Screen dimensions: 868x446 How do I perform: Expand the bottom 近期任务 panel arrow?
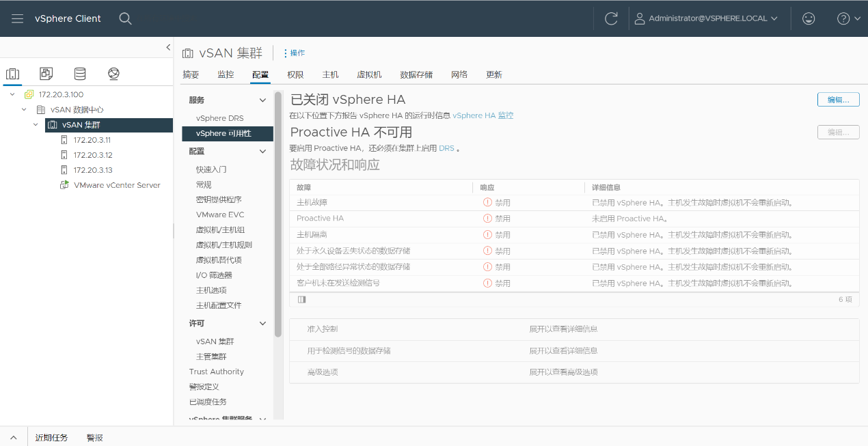click(x=13, y=437)
